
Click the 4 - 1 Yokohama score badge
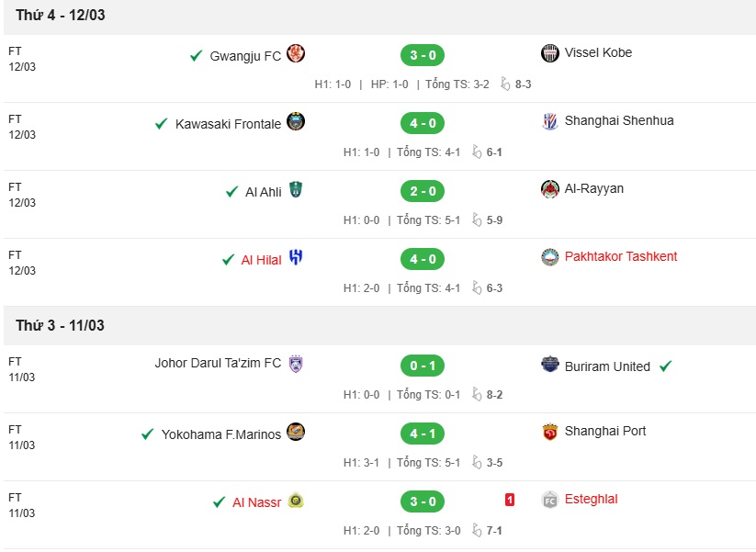[423, 434]
